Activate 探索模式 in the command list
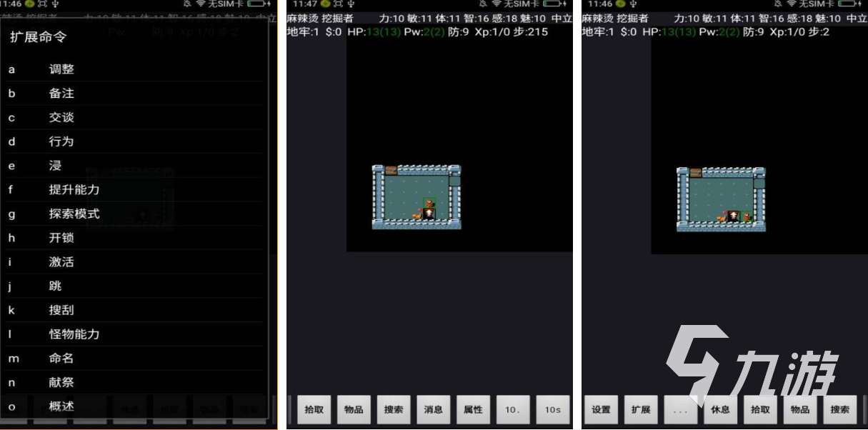 (136, 214)
